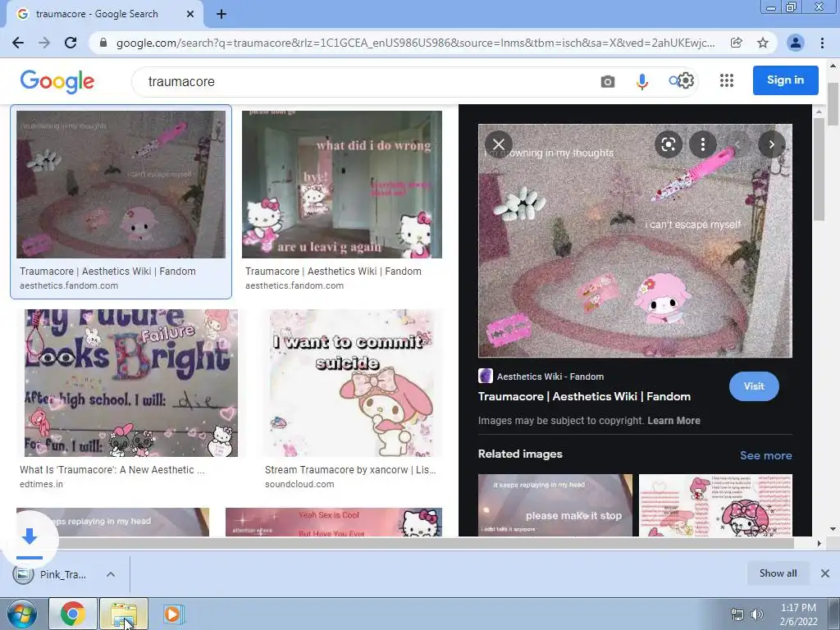The image size is (840, 630).
Task: Click the Sign in button
Action: point(785,80)
